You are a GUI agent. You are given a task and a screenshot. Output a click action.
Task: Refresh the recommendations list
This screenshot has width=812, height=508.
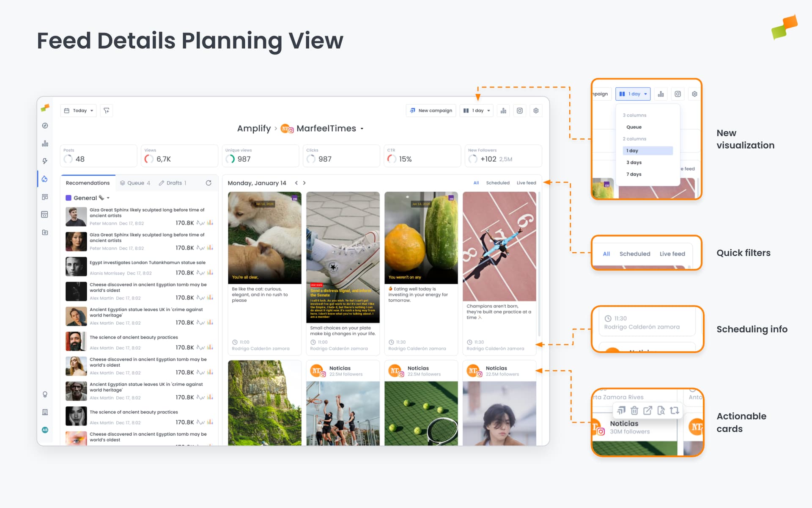pos(209,182)
